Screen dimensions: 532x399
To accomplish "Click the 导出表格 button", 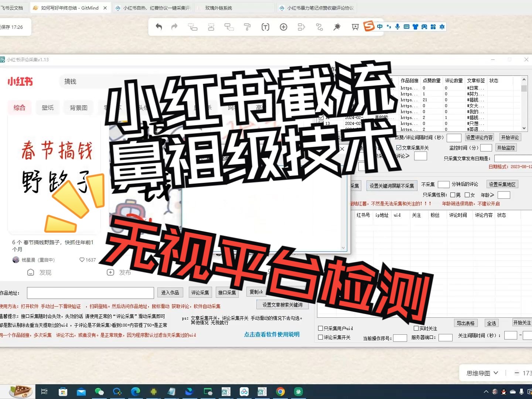I will (465, 323).
